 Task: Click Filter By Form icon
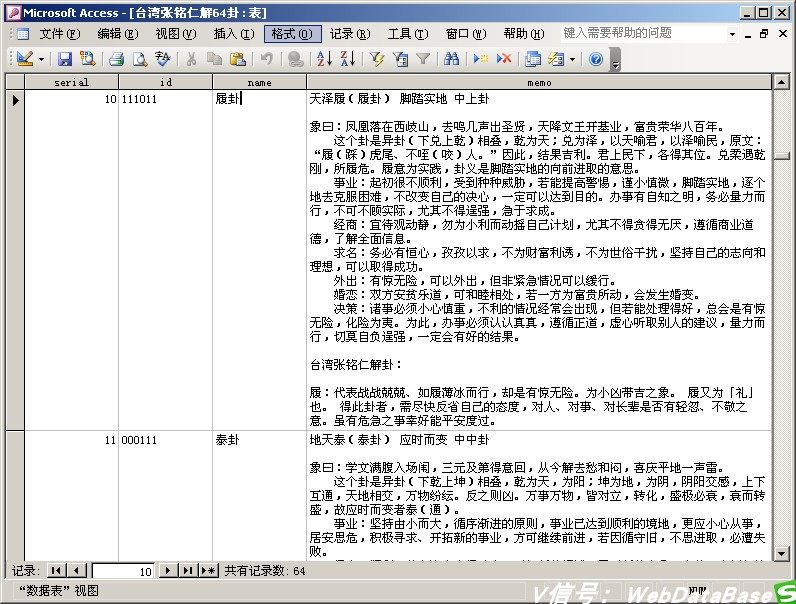coord(400,59)
